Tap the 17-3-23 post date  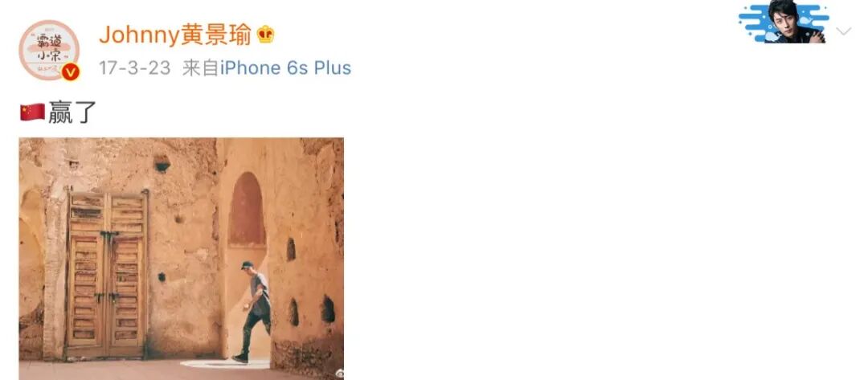(x=134, y=68)
